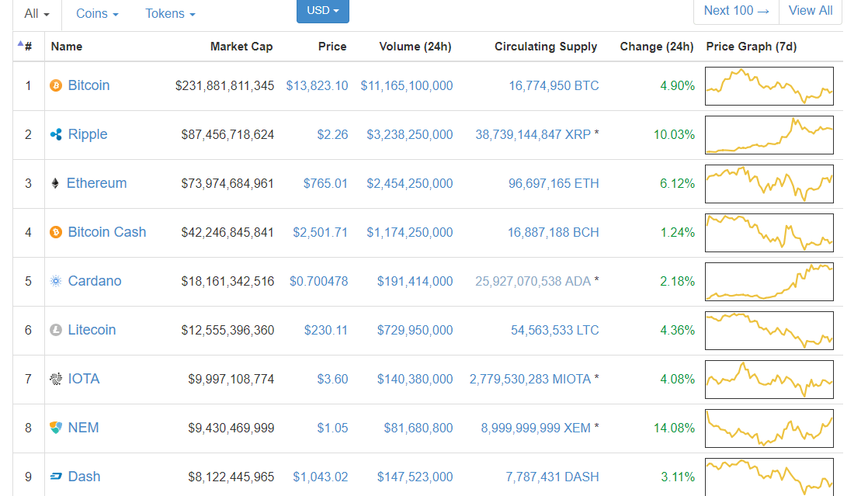The height and width of the screenshot is (496, 868).
Task: Click supply 2,779,530,283 MIOTA
Action: (x=529, y=379)
